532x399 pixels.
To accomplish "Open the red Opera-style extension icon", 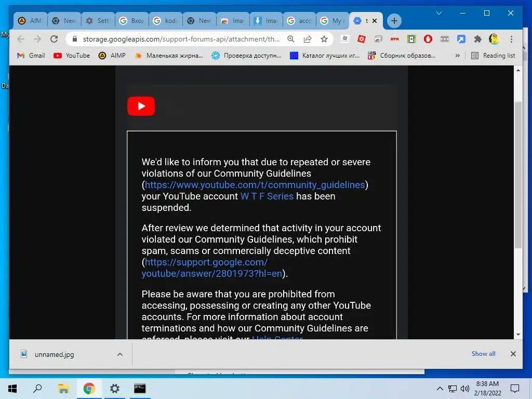I will [x=428, y=39].
